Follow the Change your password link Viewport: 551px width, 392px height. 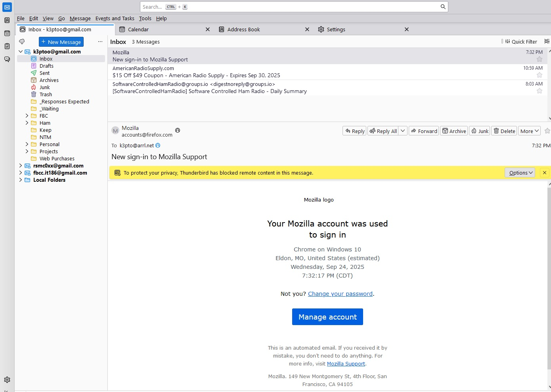pyautogui.click(x=340, y=294)
